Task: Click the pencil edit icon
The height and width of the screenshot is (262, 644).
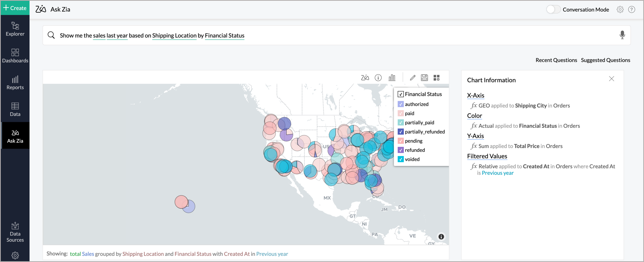Action: pyautogui.click(x=413, y=78)
